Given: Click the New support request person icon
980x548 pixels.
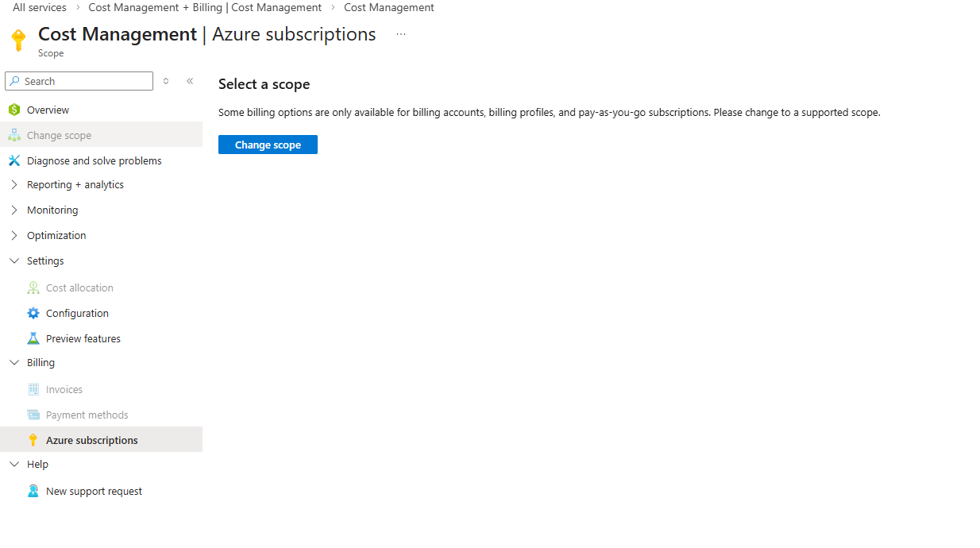Looking at the screenshot, I should pyautogui.click(x=33, y=491).
